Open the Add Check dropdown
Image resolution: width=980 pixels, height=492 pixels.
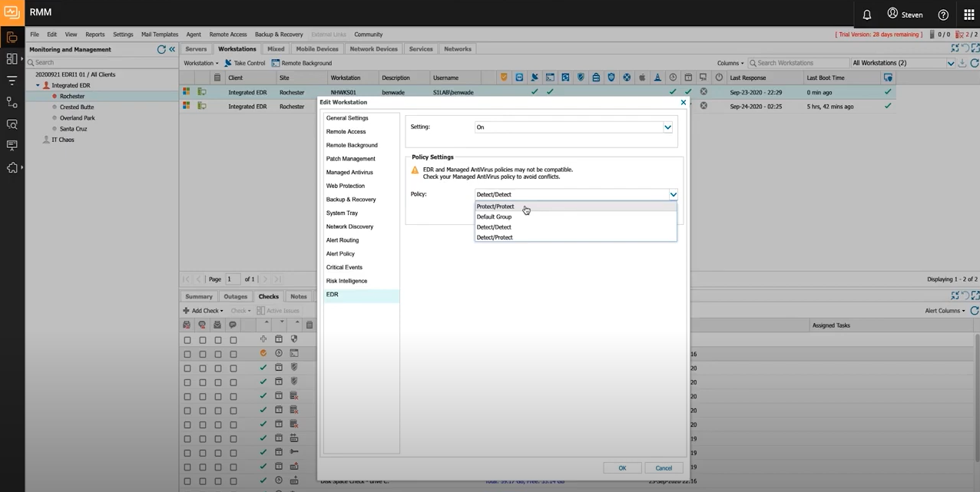204,311
